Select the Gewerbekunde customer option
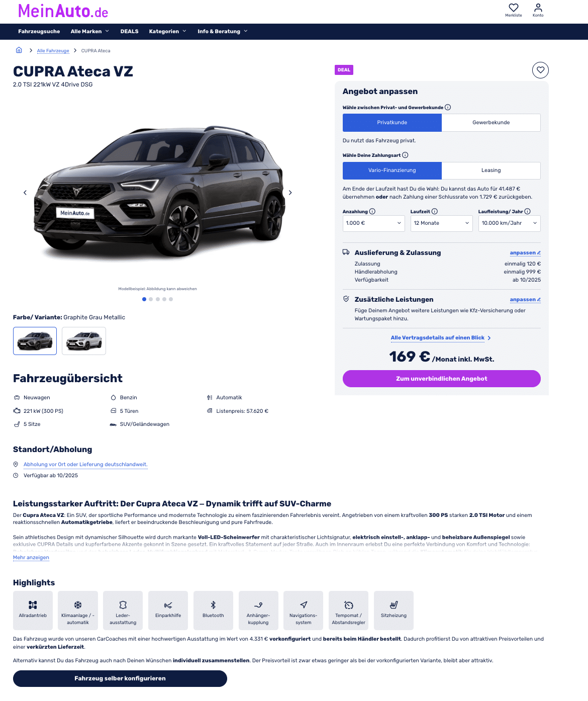This screenshot has width=588, height=701. pyautogui.click(x=491, y=123)
